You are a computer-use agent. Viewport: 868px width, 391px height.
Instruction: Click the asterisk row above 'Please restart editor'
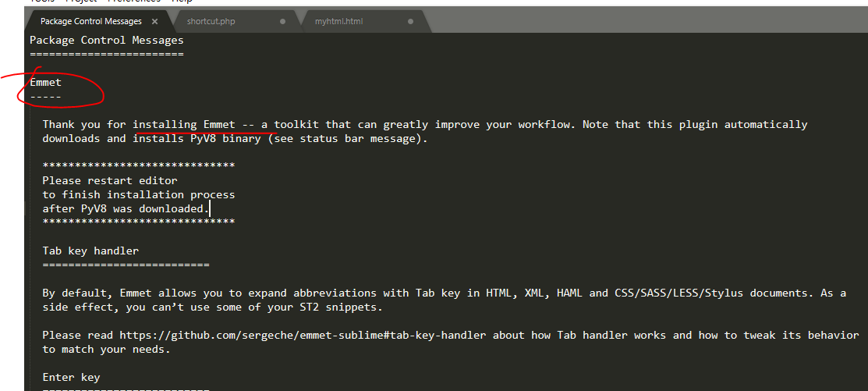(138, 165)
